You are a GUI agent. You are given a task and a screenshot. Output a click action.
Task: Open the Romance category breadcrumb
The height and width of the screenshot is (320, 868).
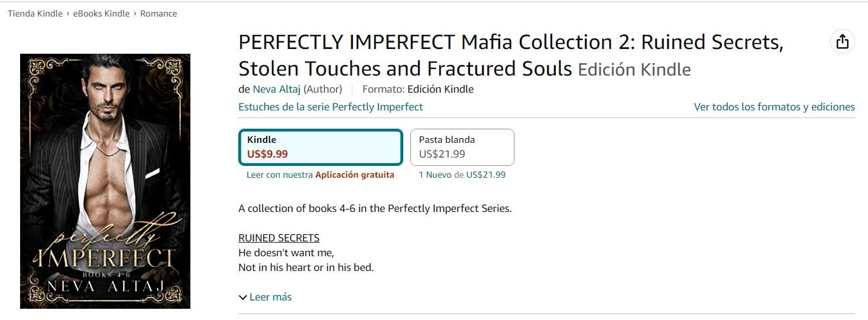click(x=158, y=14)
